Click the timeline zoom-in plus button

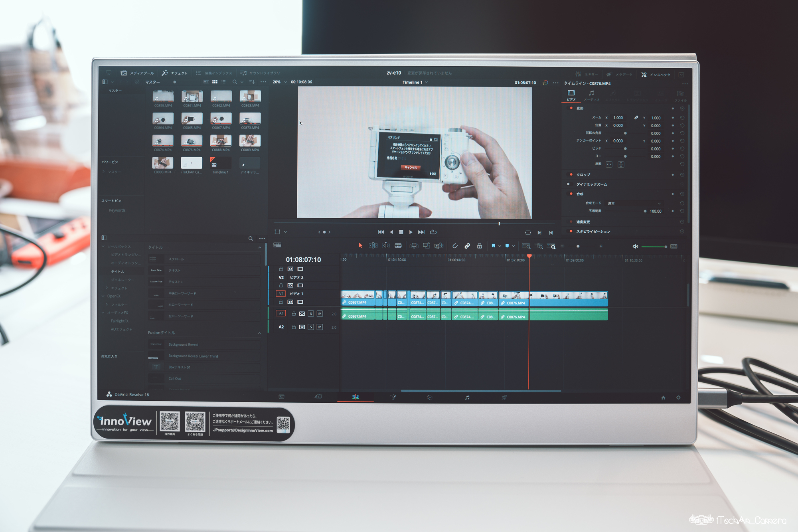click(x=601, y=246)
